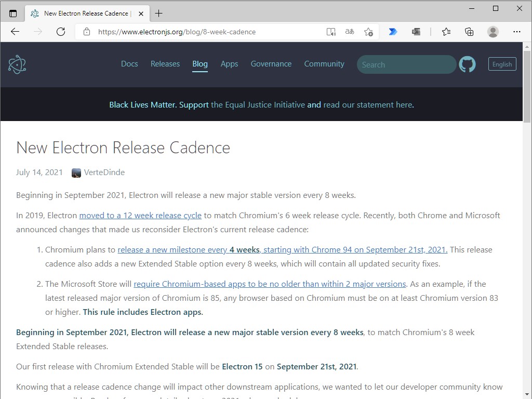Click the 'New Electron Release Cadence' heading
This screenshot has height=399, width=532.
click(x=123, y=148)
